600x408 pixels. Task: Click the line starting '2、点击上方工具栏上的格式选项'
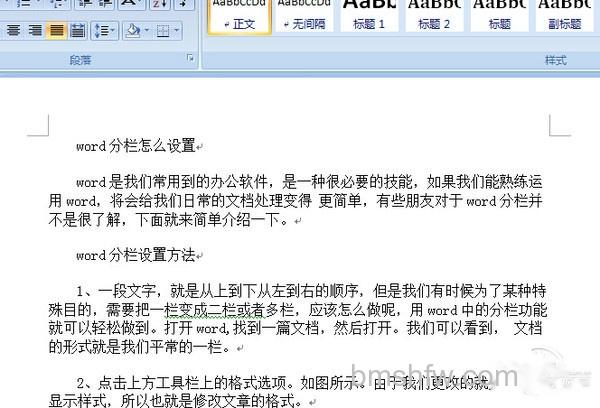tap(283, 383)
